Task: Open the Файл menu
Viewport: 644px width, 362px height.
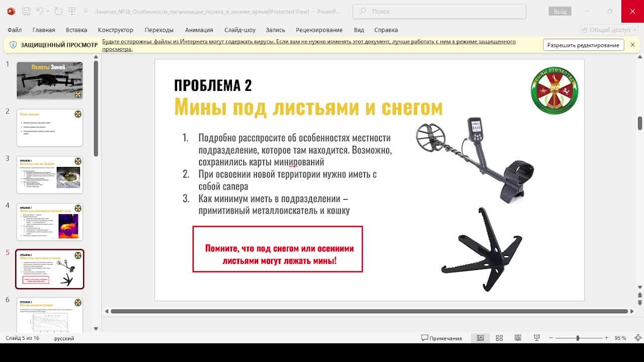Action: click(15, 30)
